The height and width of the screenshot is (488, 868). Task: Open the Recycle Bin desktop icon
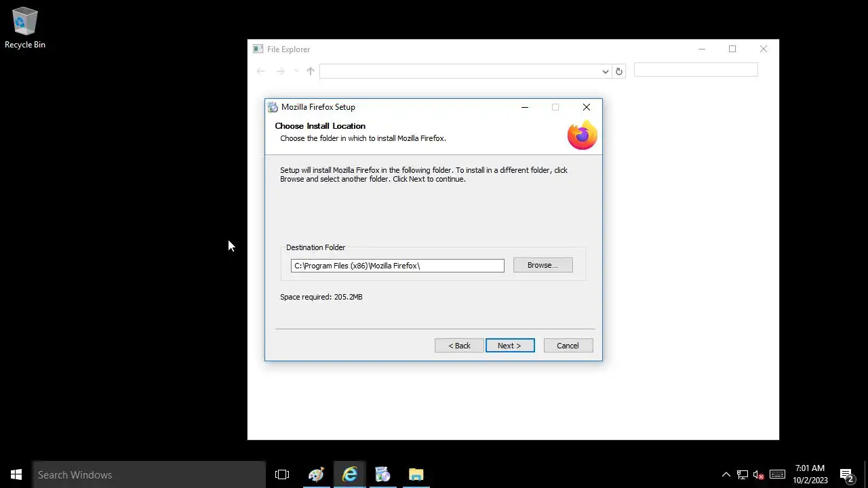click(x=25, y=28)
